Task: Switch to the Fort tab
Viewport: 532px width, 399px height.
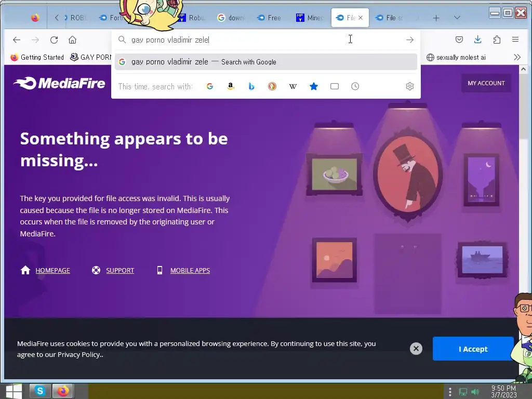Action: 112,18
